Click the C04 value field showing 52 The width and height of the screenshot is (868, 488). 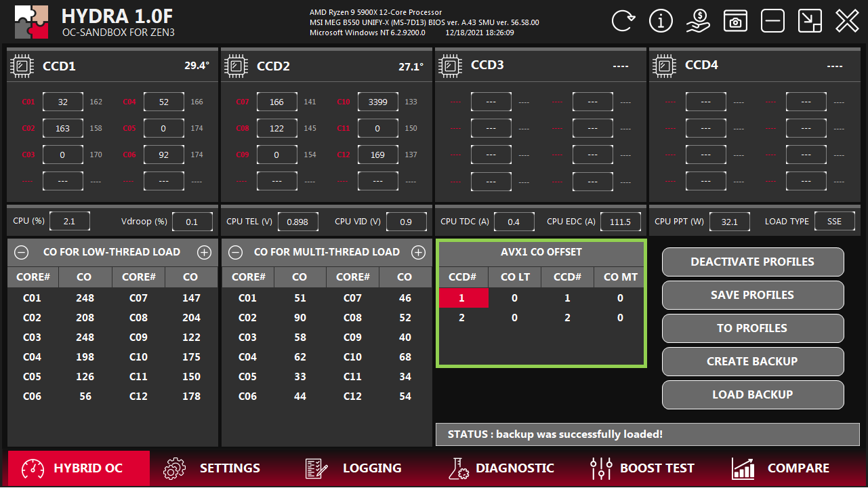[x=164, y=102]
